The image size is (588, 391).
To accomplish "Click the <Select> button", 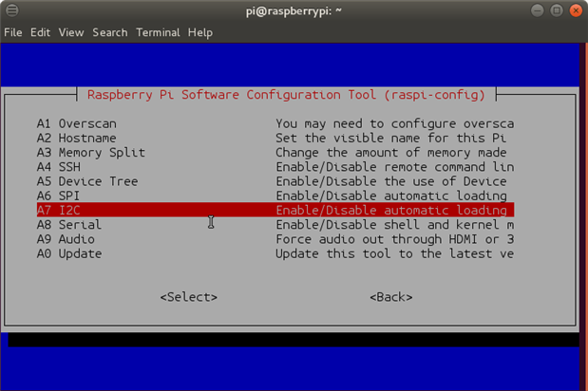I will (189, 297).
